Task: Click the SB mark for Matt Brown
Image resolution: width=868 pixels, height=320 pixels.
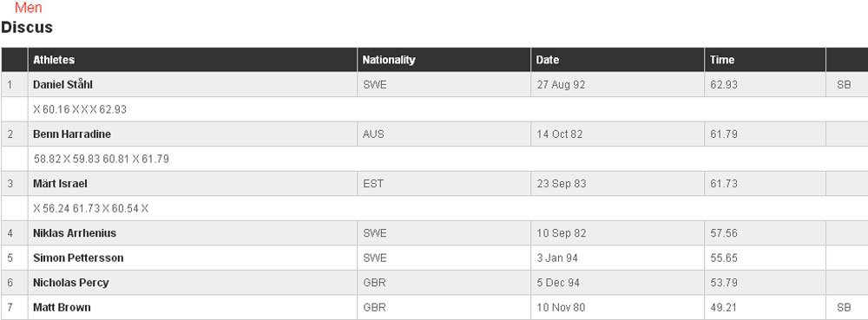Action: (845, 307)
